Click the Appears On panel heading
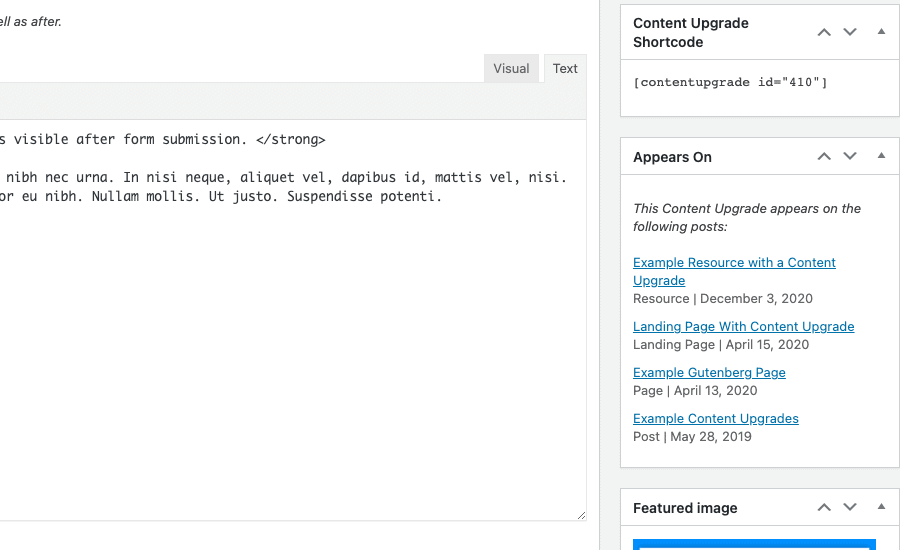Image resolution: width=900 pixels, height=550 pixels. pos(672,157)
